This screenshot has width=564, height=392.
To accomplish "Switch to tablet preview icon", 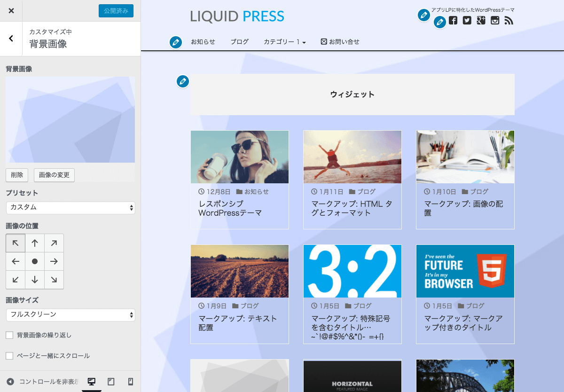I will coord(111,382).
